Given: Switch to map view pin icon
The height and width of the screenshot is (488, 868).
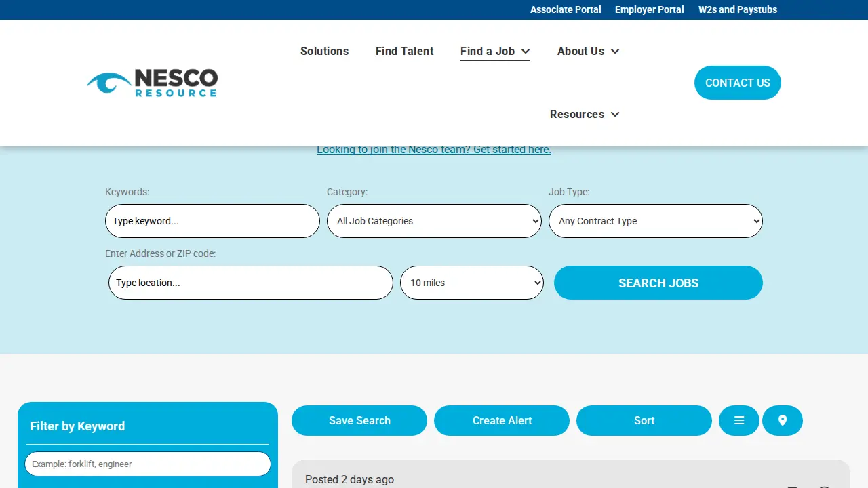Looking at the screenshot, I should tap(783, 420).
